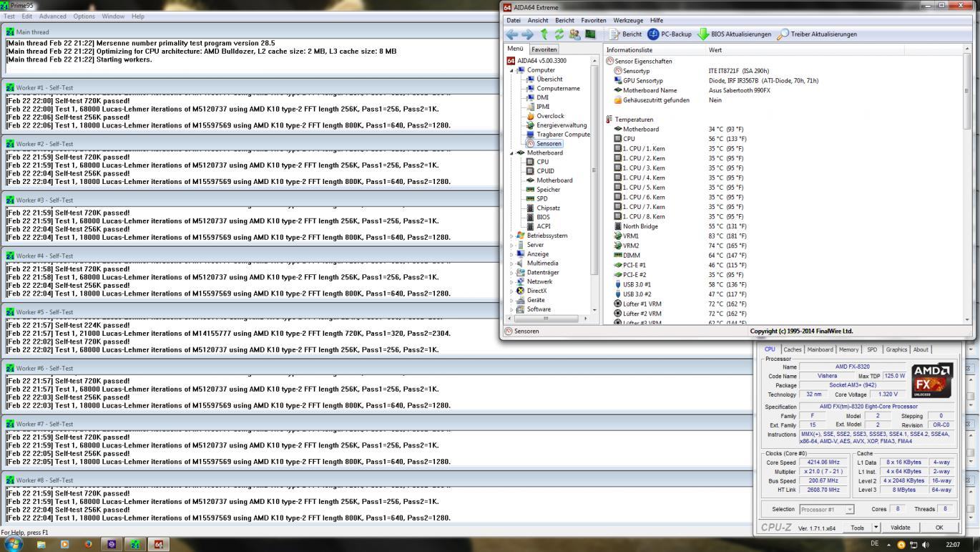
Task: Collapse the Motherboard tree node
Action: [511, 153]
